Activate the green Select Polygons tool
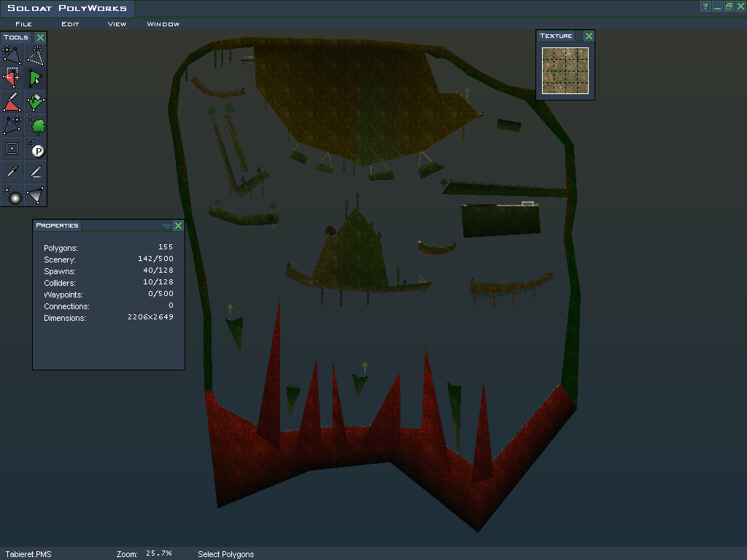 36,77
